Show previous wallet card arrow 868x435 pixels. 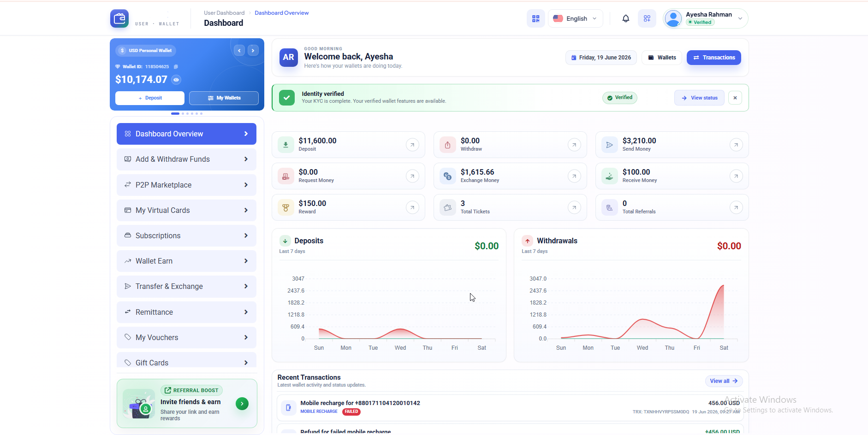[x=239, y=51]
